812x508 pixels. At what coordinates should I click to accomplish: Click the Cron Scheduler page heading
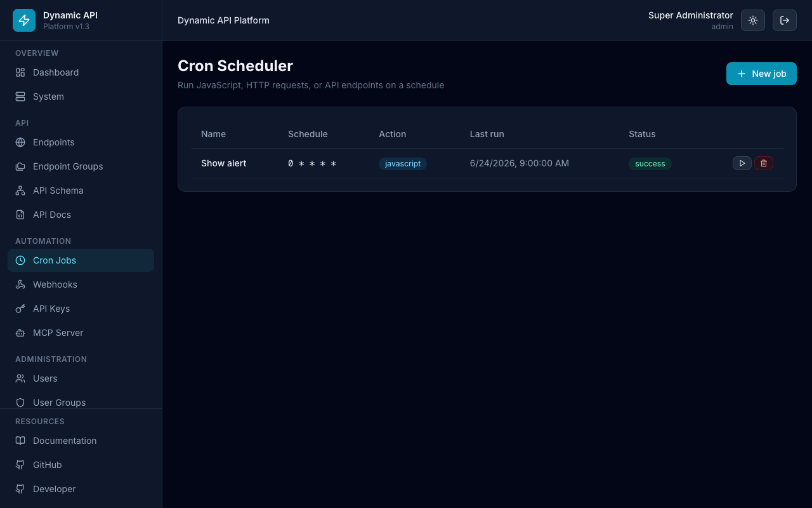(x=235, y=66)
